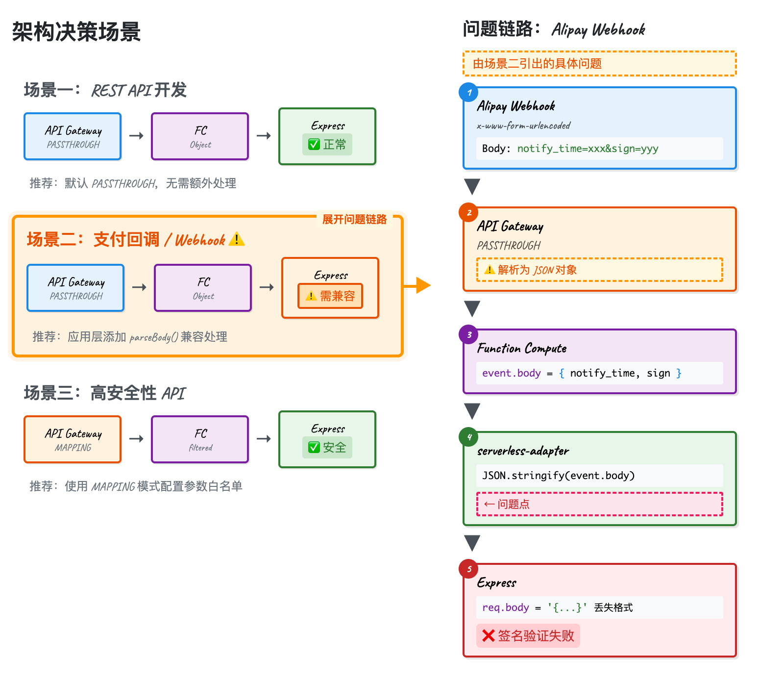Toggle the 需兼容 compatibility badge
The image size is (784, 684).
tap(330, 296)
